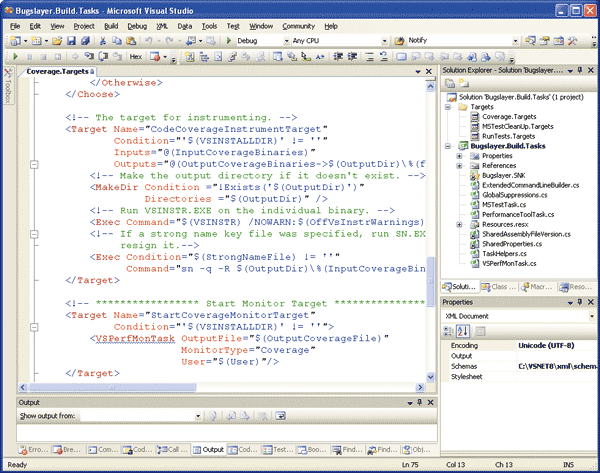600x473 pixels.
Task: Click the Decrease Indent icon
Action: (x=338, y=57)
